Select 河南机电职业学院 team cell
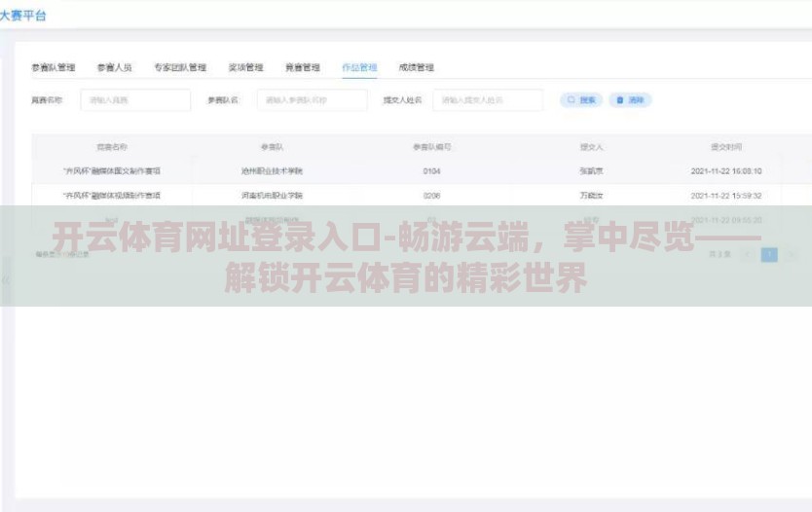Viewport: 812px width, 512px height. [x=272, y=196]
